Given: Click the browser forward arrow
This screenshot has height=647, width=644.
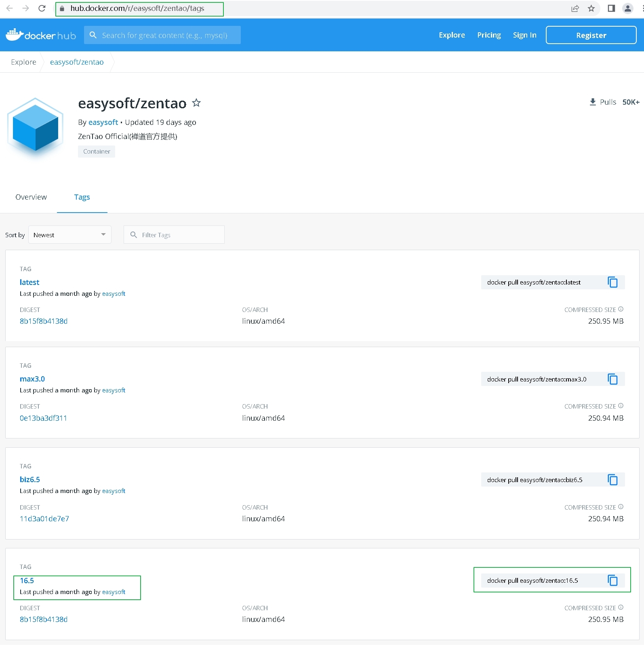Looking at the screenshot, I should (25, 8).
